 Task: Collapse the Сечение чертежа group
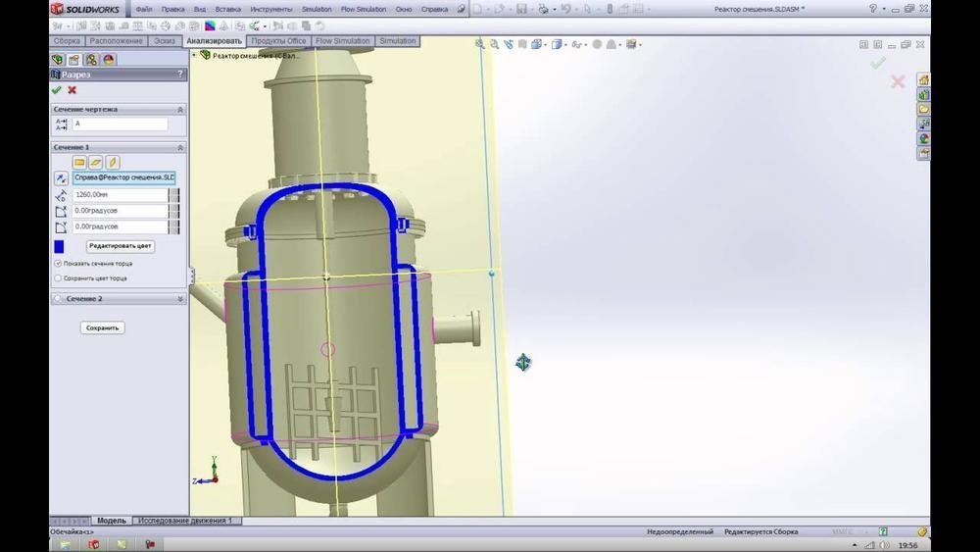(x=180, y=110)
